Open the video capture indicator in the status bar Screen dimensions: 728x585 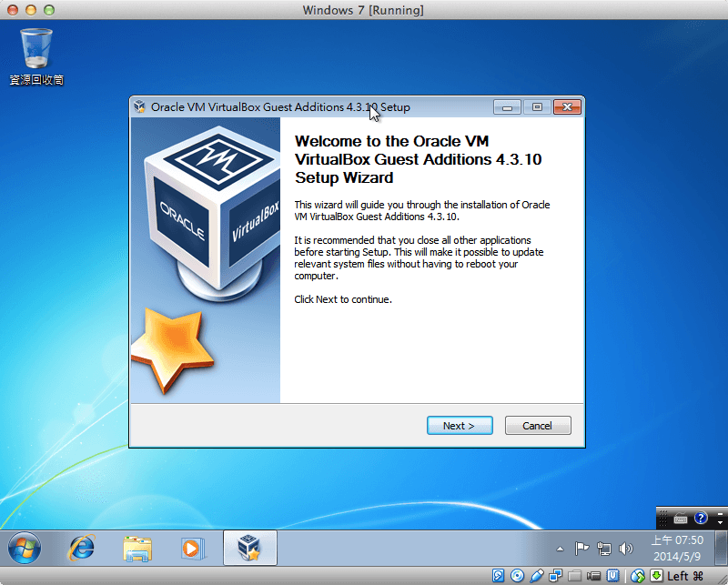coord(593,575)
